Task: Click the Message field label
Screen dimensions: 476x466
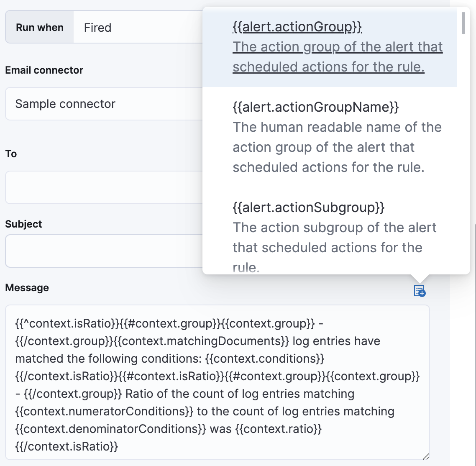Action: coord(27,287)
